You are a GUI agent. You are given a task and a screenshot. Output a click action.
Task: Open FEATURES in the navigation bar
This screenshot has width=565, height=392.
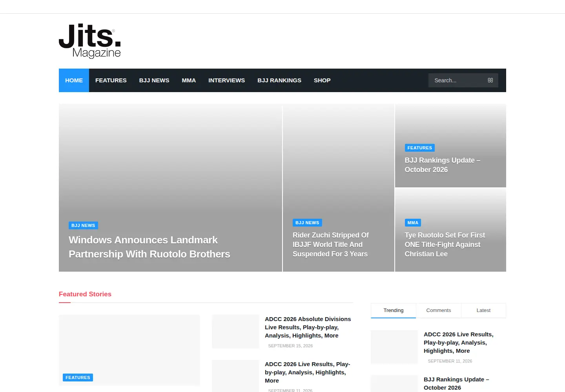111,80
